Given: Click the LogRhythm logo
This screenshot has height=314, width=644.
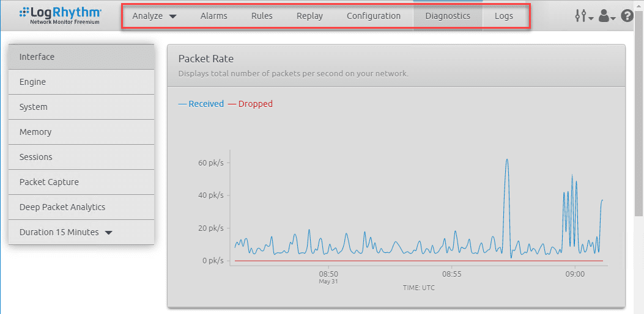Looking at the screenshot, I should pos(60,15).
